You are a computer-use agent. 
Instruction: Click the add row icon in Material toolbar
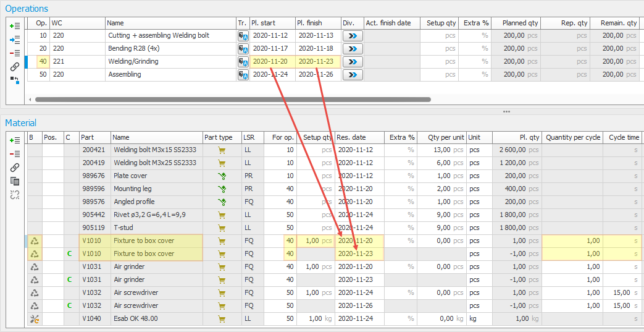(15, 140)
